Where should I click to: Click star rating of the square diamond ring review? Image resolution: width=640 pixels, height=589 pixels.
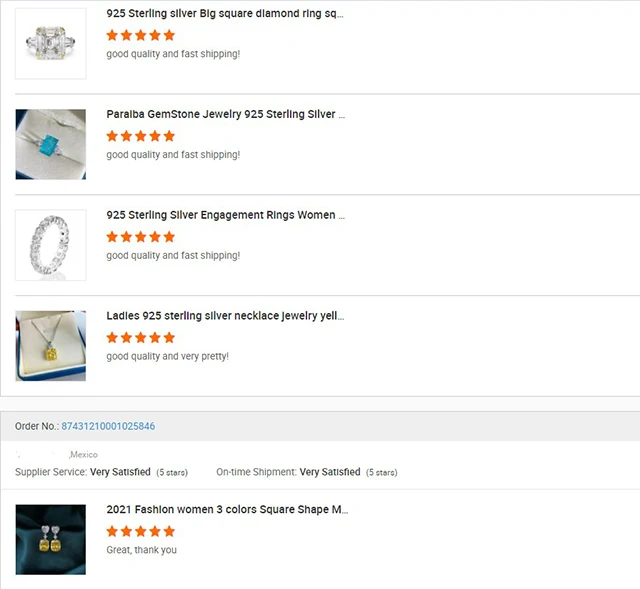tap(141, 35)
